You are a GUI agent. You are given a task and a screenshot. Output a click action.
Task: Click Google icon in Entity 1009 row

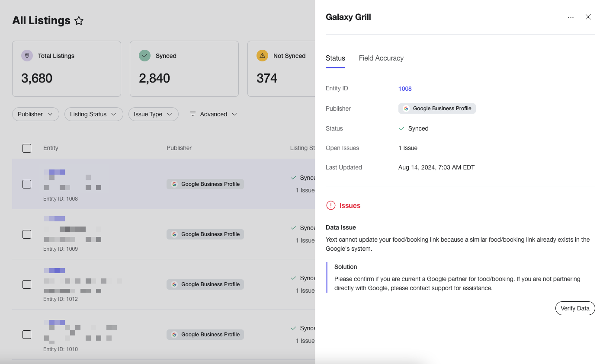coord(174,234)
